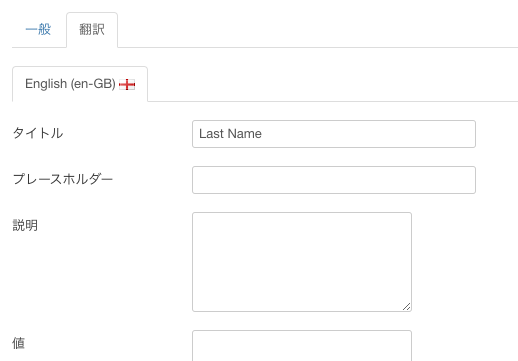The image size is (518, 361).
Task: Click the 説明 field label
Action: click(25, 225)
